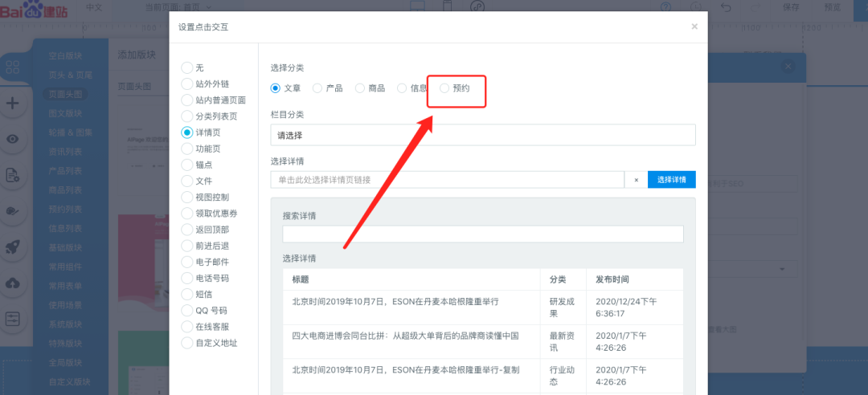Select 产品 category radio
The height and width of the screenshot is (395, 868).
(x=317, y=88)
